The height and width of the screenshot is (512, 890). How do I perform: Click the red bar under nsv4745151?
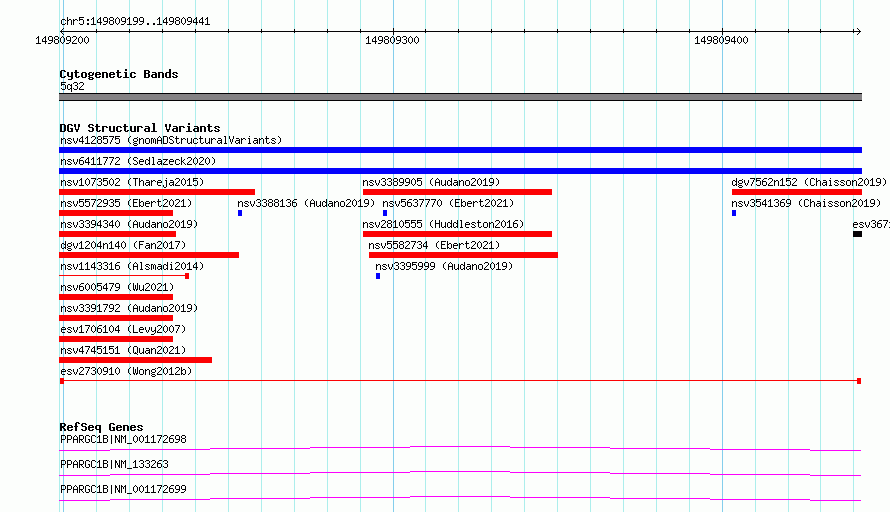tap(136, 360)
